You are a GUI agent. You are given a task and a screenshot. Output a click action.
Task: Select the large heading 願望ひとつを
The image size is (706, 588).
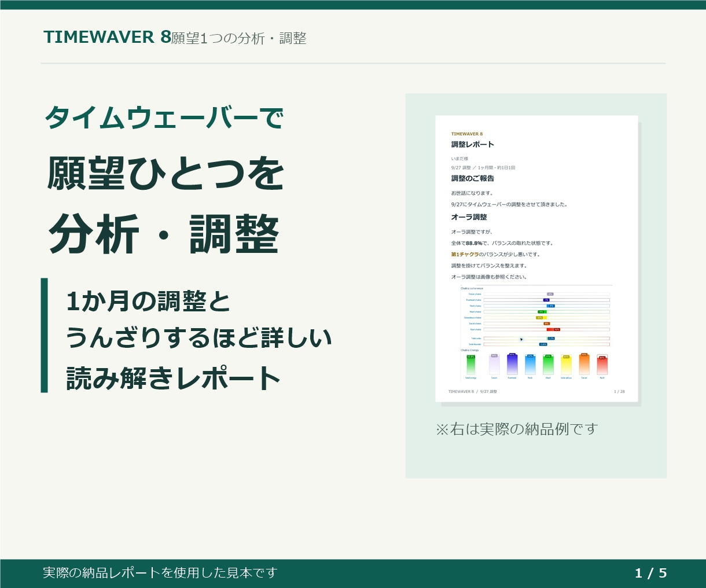(166, 174)
